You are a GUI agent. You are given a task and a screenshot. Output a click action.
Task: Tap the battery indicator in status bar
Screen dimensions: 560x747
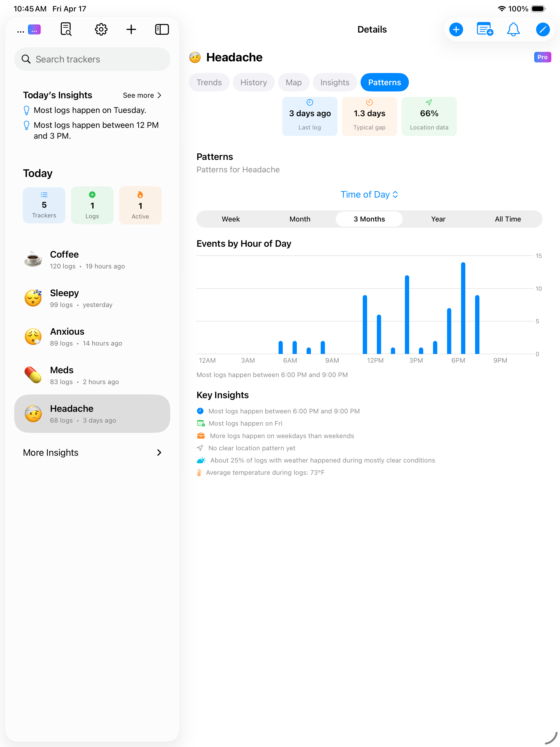click(x=538, y=9)
